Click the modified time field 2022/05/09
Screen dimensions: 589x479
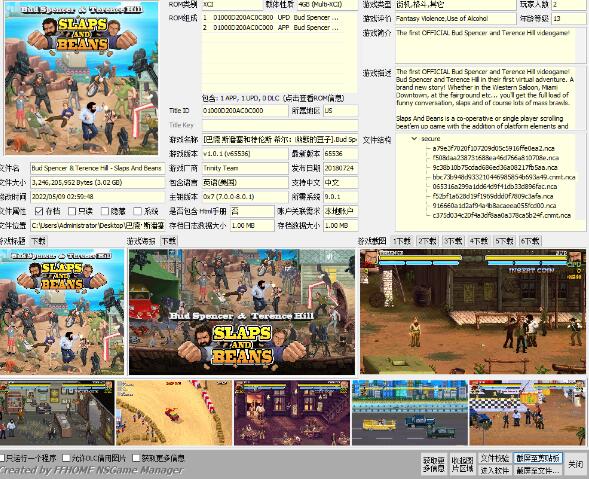(x=97, y=196)
